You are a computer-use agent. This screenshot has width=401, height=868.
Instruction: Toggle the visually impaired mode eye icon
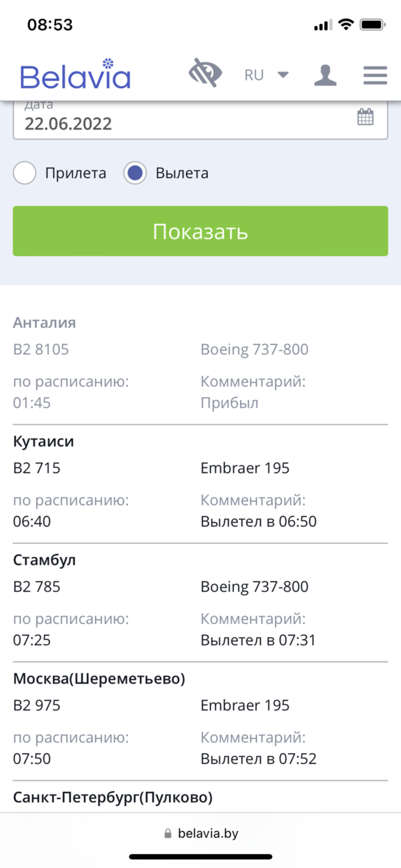(205, 74)
